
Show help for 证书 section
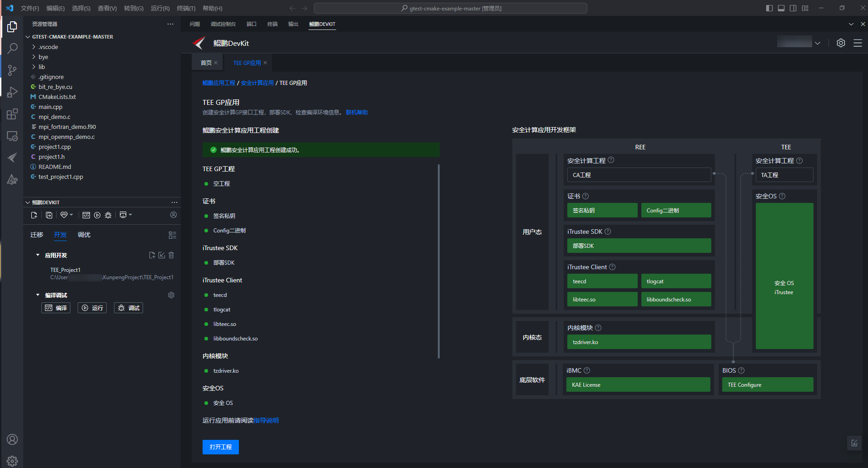click(x=585, y=196)
